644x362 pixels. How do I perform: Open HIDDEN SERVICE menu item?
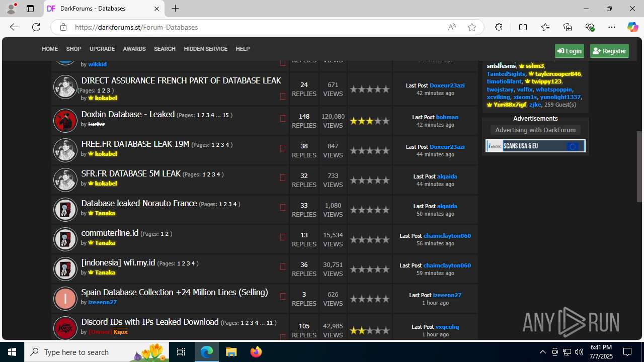pyautogui.click(x=205, y=49)
